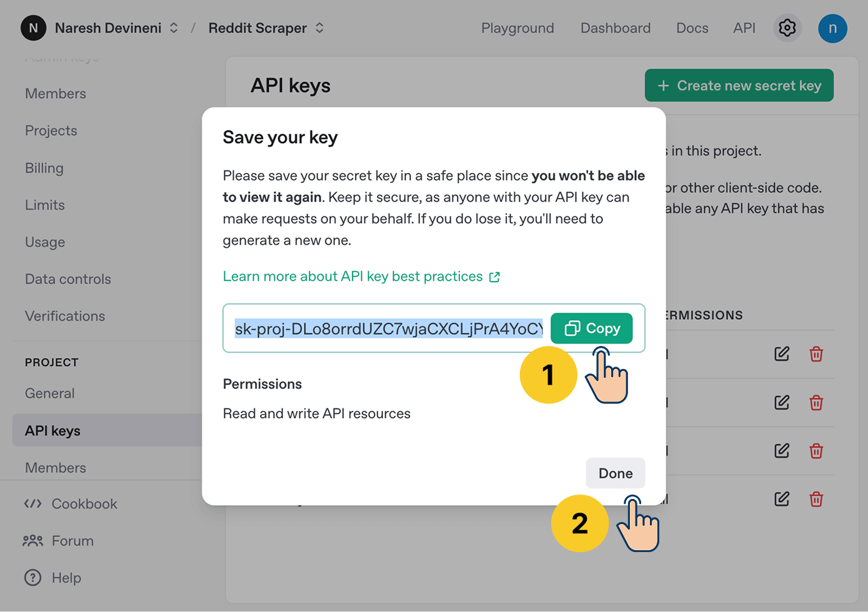This screenshot has width=868, height=612.
Task: Click the profile avatar in the top right
Action: click(832, 27)
